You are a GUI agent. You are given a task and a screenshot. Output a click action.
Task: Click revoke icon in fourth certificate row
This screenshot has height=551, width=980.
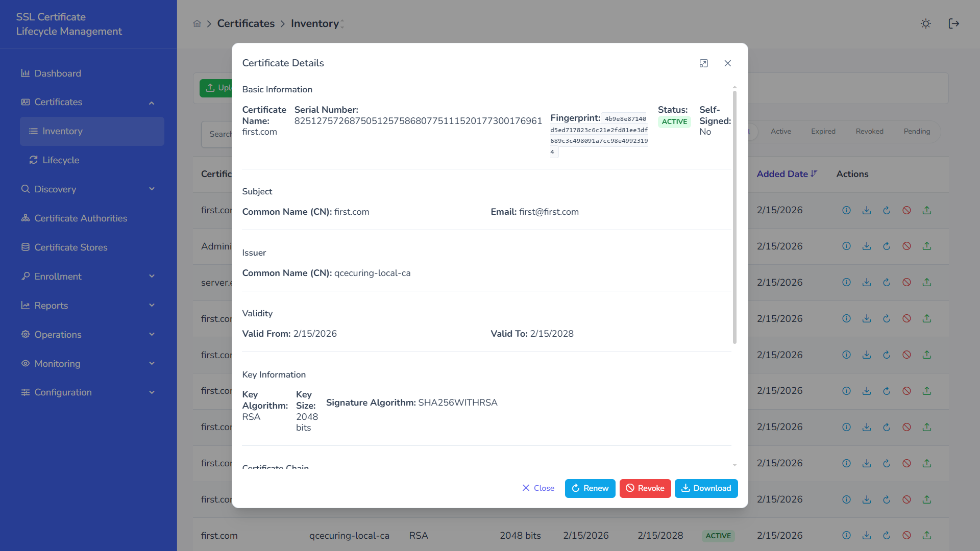click(906, 319)
